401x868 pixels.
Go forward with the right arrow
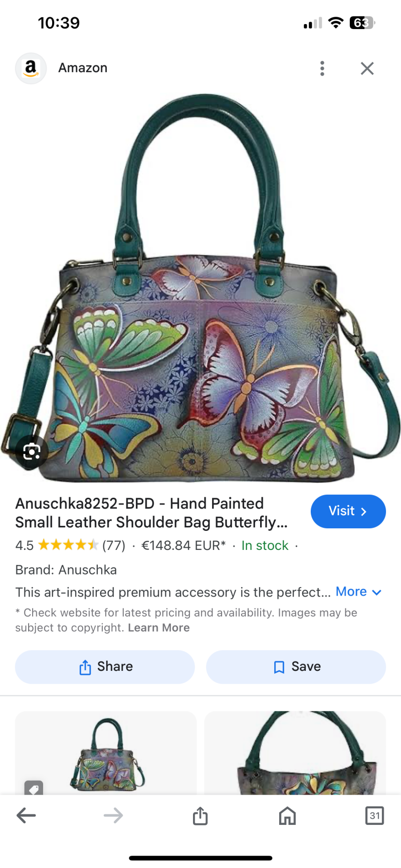(113, 815)
